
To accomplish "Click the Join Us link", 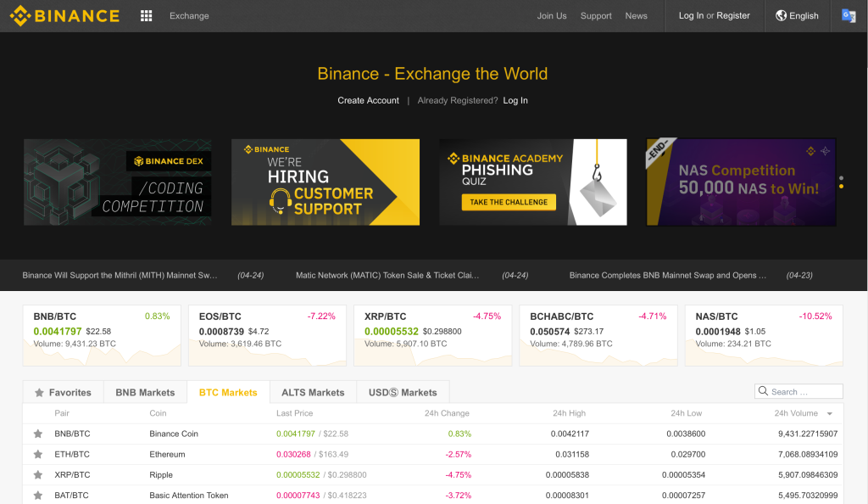I will (x=552, y=16).
